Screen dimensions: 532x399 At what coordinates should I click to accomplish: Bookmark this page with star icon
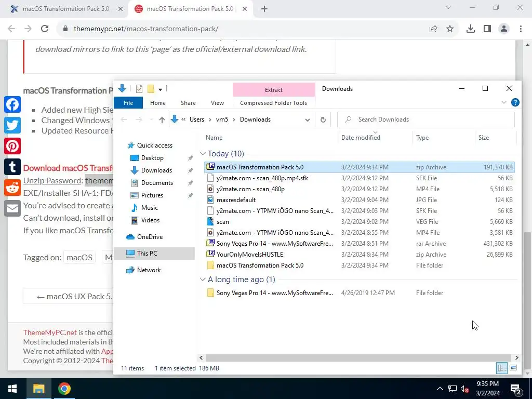(450, 29)
